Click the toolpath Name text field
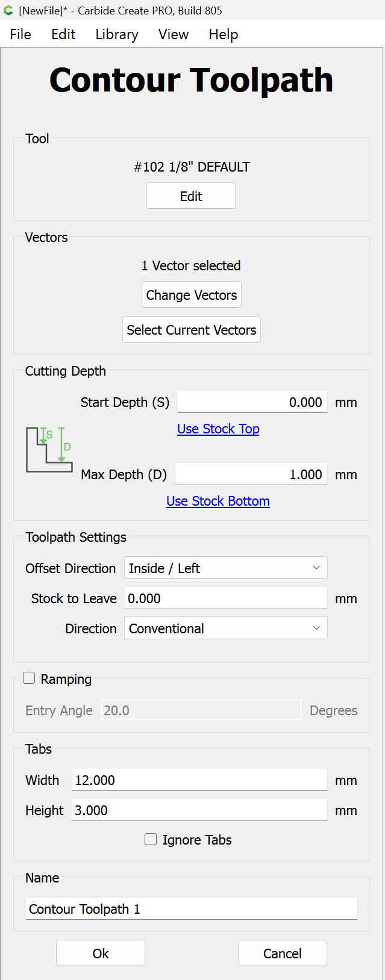The image size is (385, 980). tap(192, 909)
